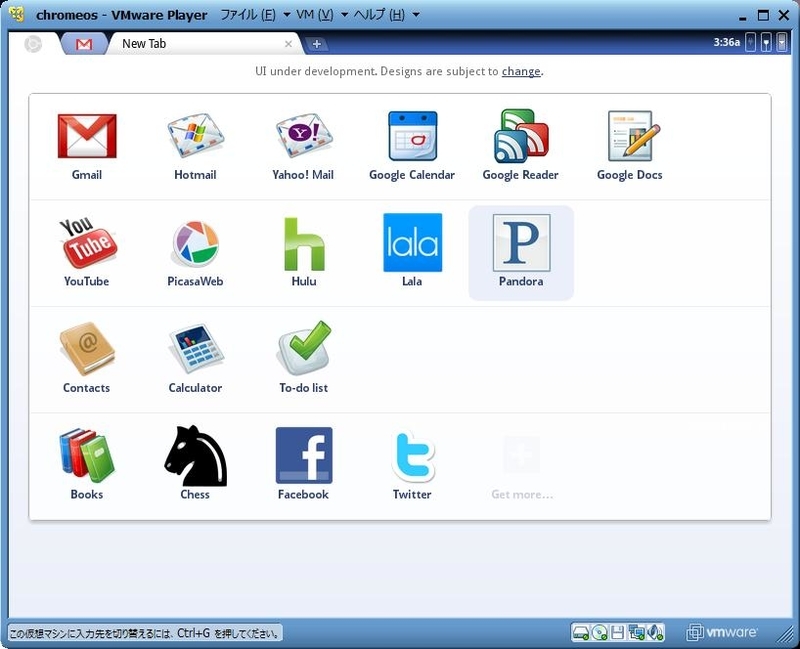
Task: Open the VM (V) menu
Action: (314, 15)
